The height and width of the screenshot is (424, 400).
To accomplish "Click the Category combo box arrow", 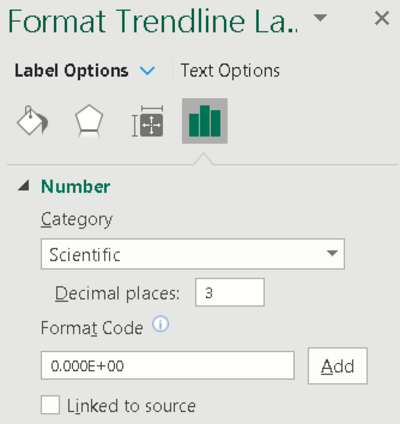I will [332, 254].
